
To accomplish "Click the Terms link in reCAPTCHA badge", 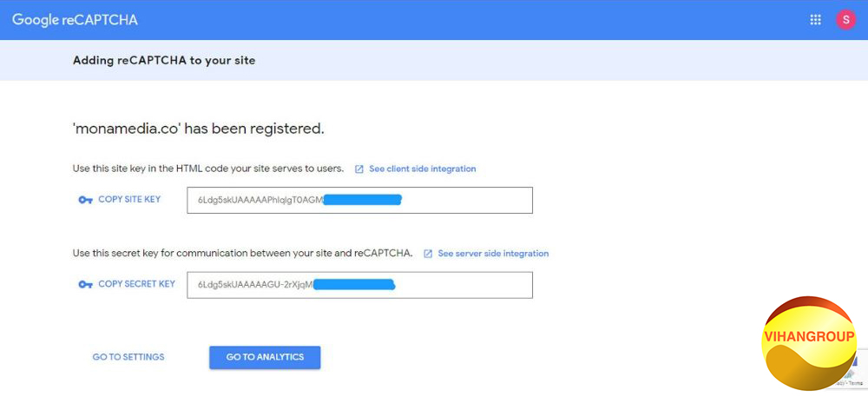I will pos(857,383).
